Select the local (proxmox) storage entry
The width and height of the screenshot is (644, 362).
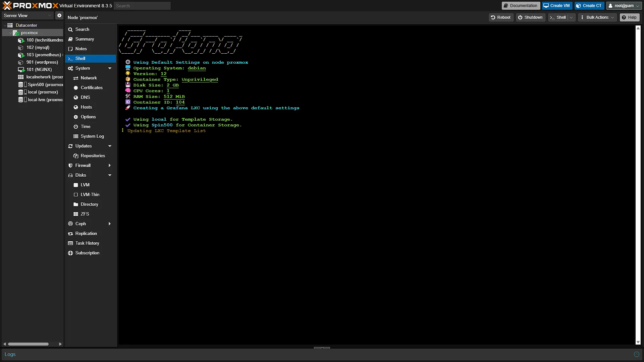pos(38,92)
